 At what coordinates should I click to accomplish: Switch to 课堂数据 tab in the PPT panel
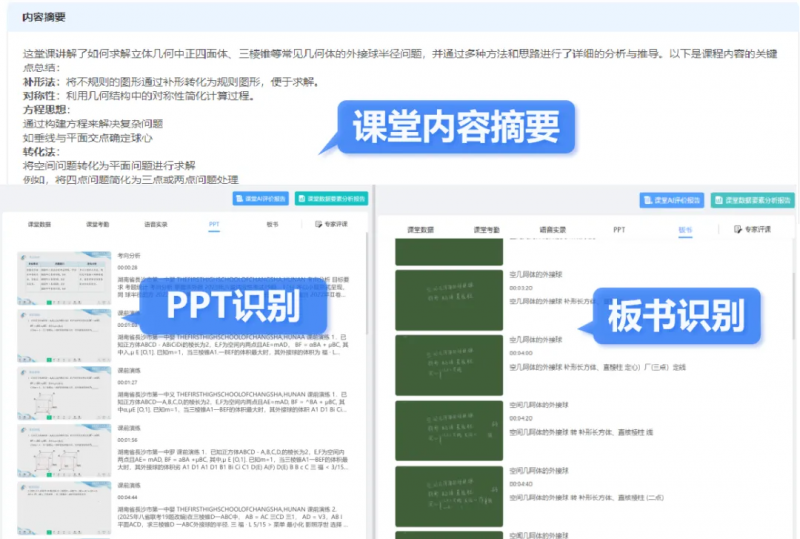coord(39,225)
